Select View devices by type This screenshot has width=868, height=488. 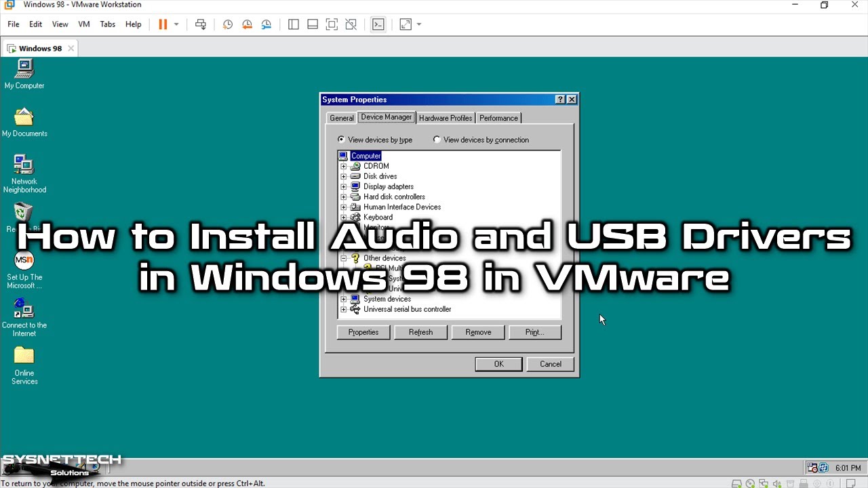(375, 140)
